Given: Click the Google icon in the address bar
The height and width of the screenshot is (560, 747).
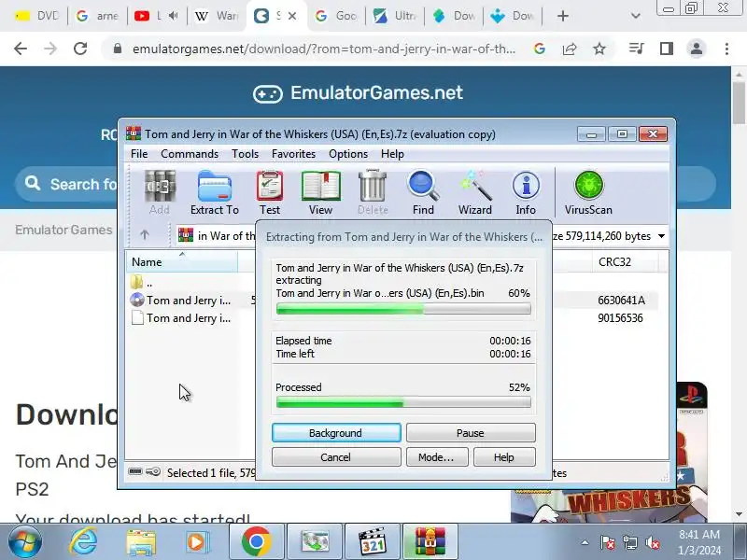Looking at the screenshot, I should pyautogui.click(x=540, y=49).
